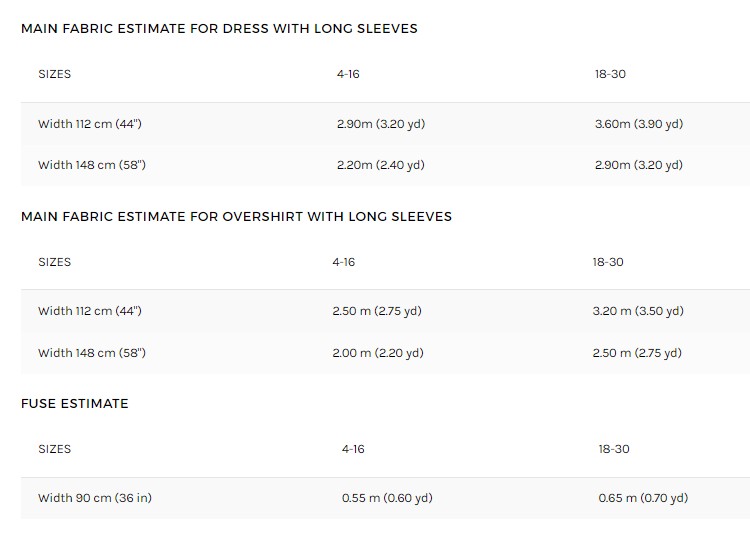The image size is (750, 536).
Task: Click the 2.20m (2.40 yd) cell
Action: 380,165
